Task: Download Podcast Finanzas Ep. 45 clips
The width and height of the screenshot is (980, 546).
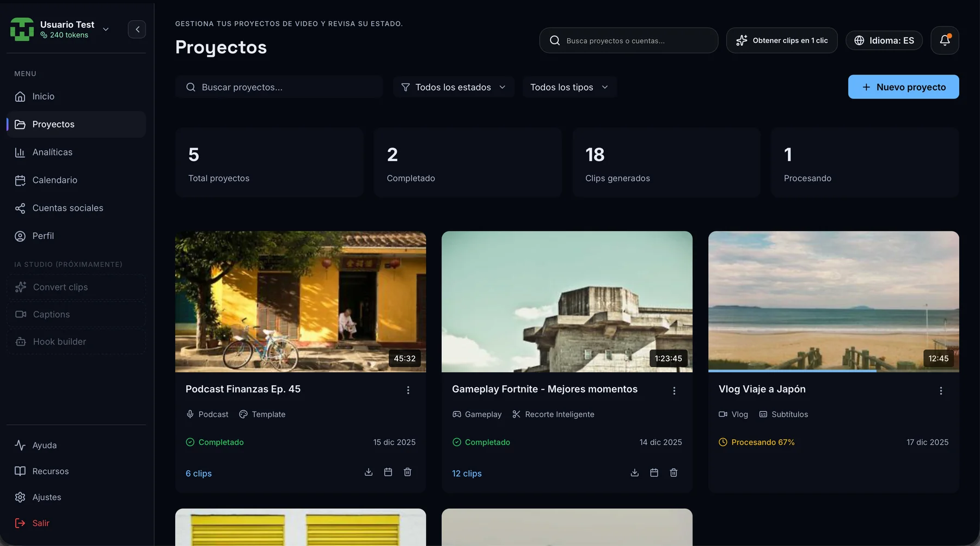Action: 369,472
